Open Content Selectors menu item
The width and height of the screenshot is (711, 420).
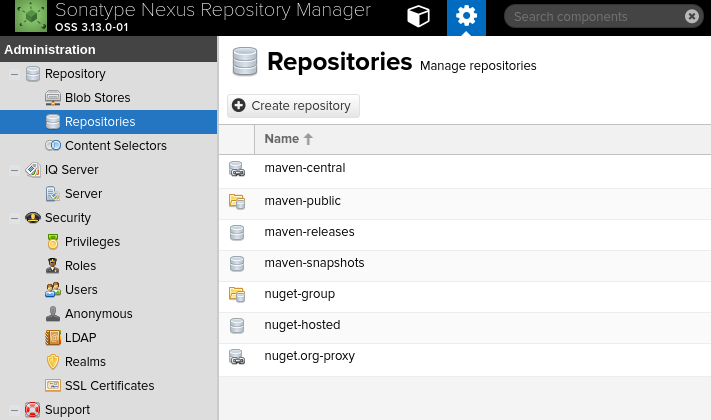pyautogui.click(x=116, y=146)
